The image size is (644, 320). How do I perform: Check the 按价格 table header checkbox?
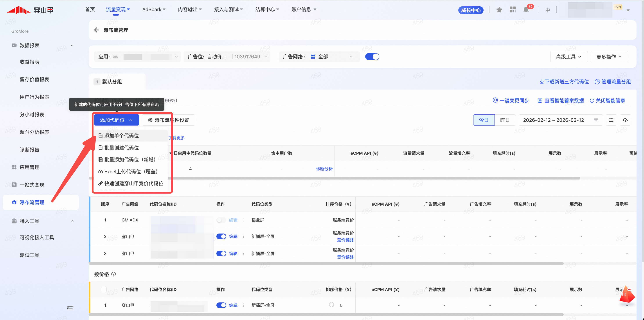(x=104, y=289)
